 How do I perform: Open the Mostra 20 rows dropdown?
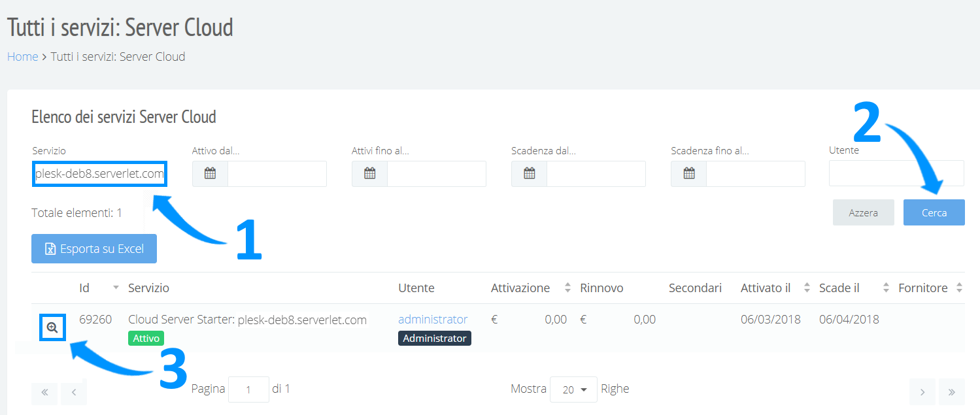573,390
